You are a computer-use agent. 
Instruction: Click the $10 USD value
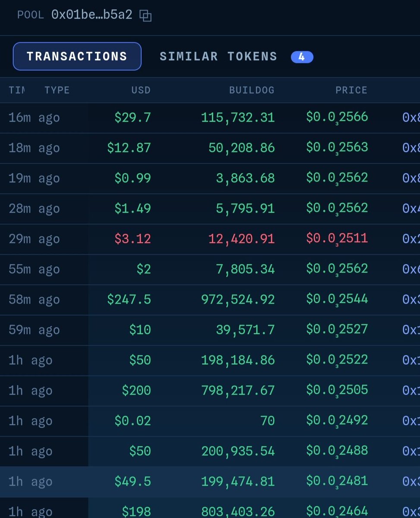[140, 330]
